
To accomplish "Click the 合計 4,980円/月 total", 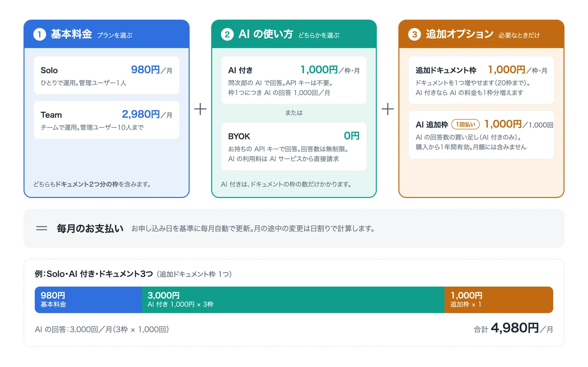I will pyautogui.click(x=513, y=328).
